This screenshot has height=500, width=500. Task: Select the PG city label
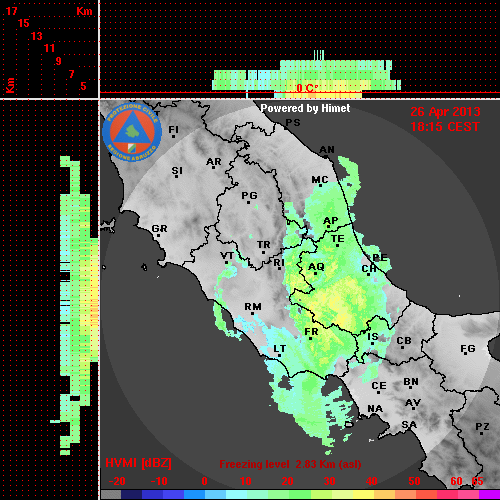[250, 195]
